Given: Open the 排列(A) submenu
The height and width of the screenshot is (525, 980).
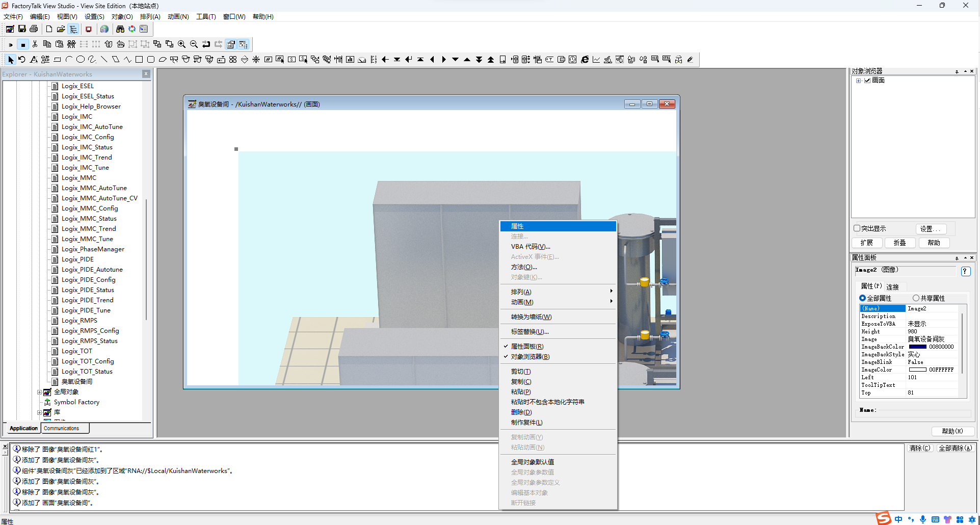Looking at the screenshot, I should point(558,292).
